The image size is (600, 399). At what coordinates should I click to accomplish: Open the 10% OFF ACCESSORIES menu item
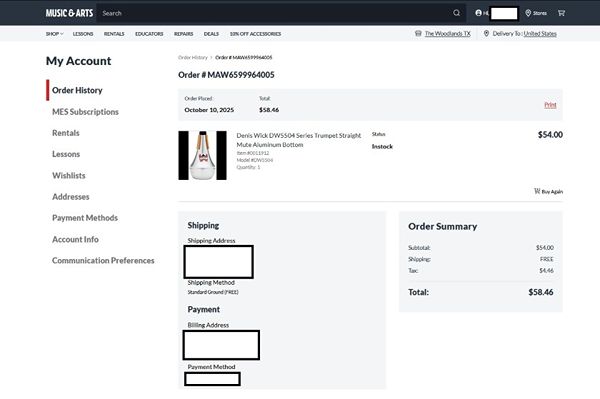[255, 34]
